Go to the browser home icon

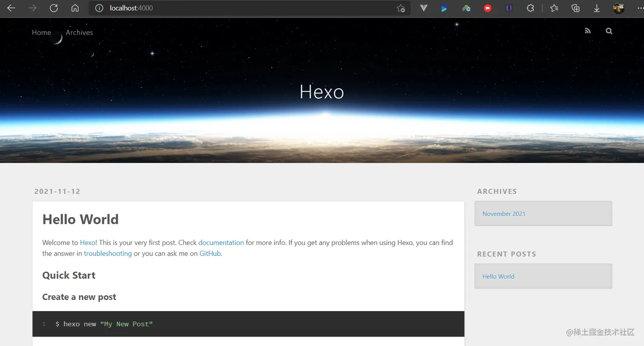pos(75,8)
